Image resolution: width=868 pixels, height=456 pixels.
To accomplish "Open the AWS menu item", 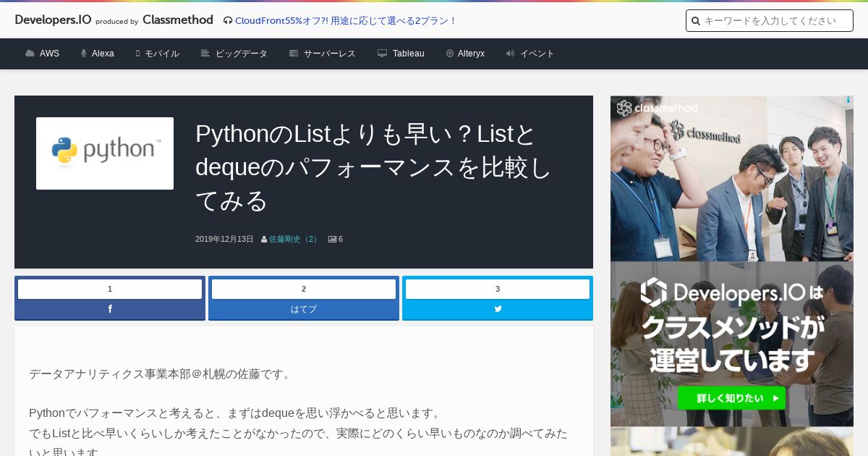I will pos(49,54).
